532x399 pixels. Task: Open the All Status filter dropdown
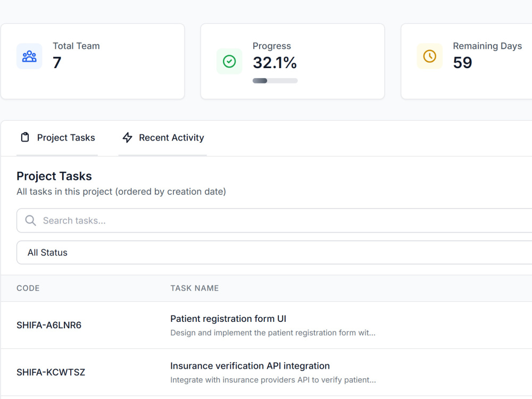(x=274, y=252)
